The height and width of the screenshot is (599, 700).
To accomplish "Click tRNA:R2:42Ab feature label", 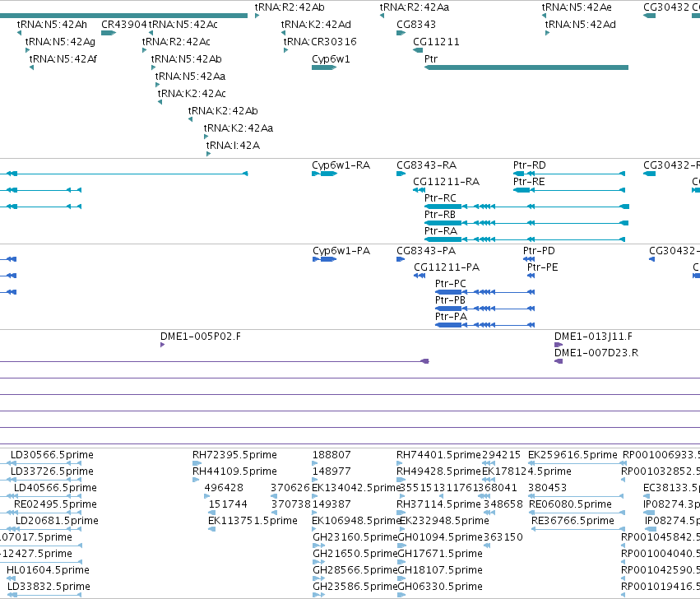I will point(290,7).
